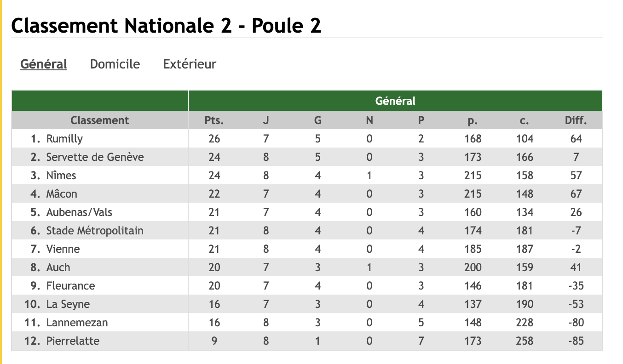
Task: Click the Classement Nationale 2 - Poule 2 title
Action: coord(166,26)
